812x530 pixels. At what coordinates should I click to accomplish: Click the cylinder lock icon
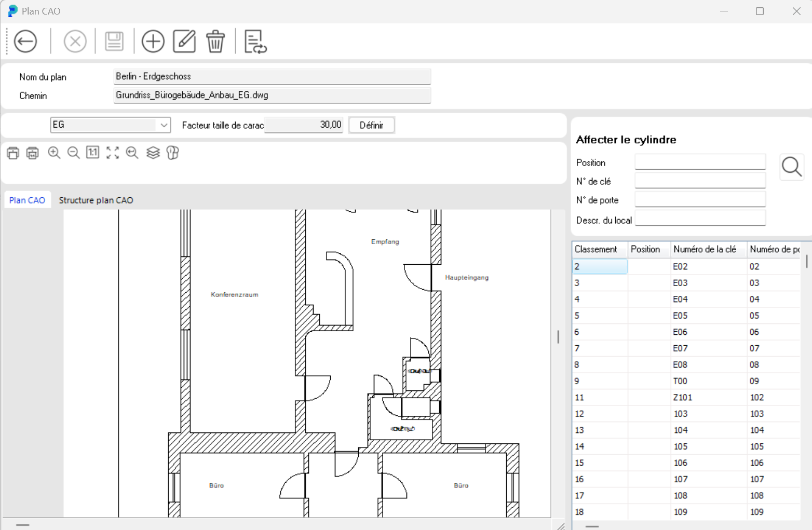(172, 153)
